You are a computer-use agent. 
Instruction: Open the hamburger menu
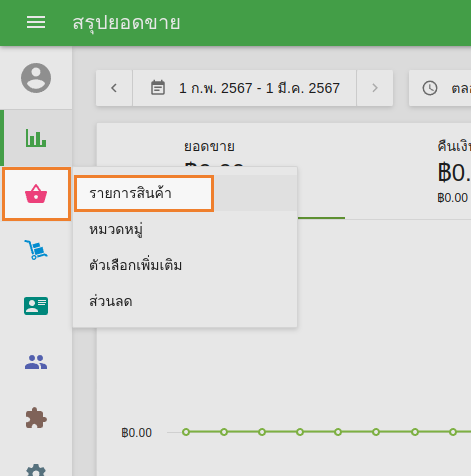click(36, 22)
